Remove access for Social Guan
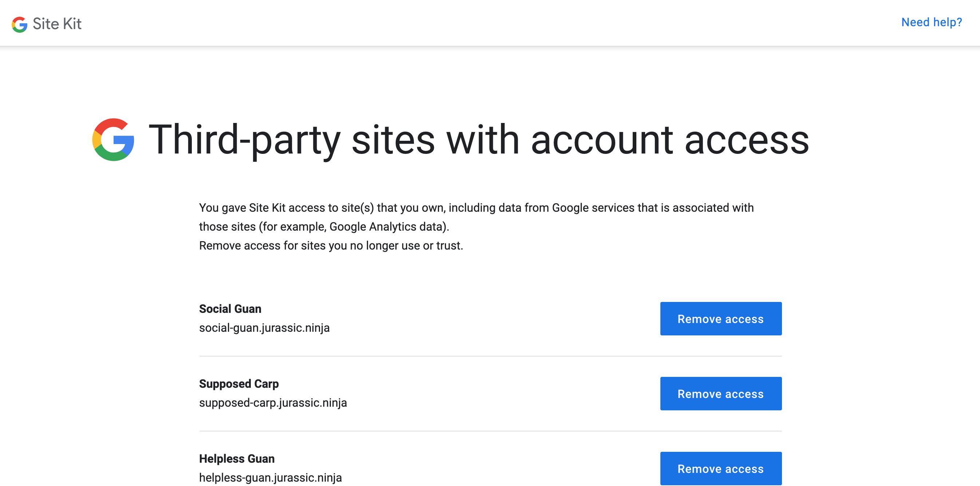This screenshot has height=486, width=980. click(x=720, y=319)
